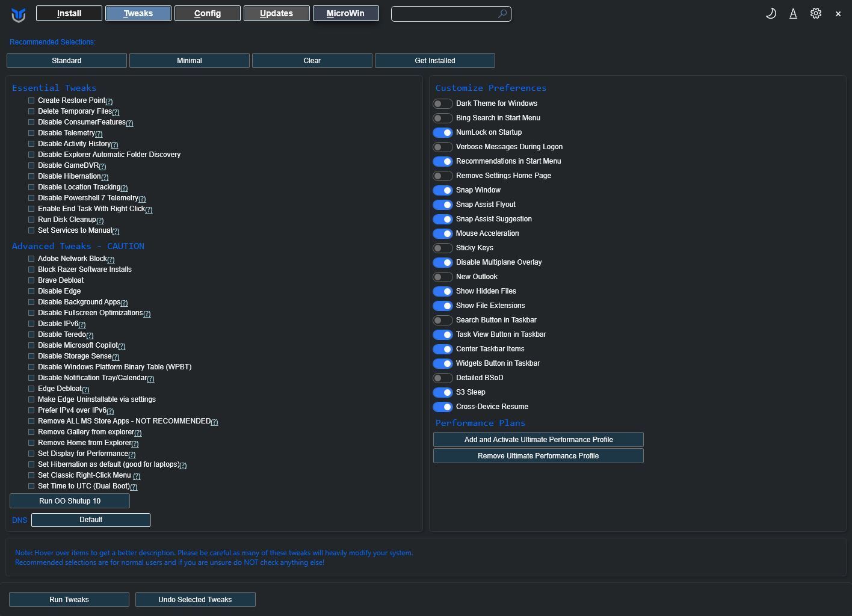
Task: Enable the Disable Hibernation checkbox
Action: point(31,176)
